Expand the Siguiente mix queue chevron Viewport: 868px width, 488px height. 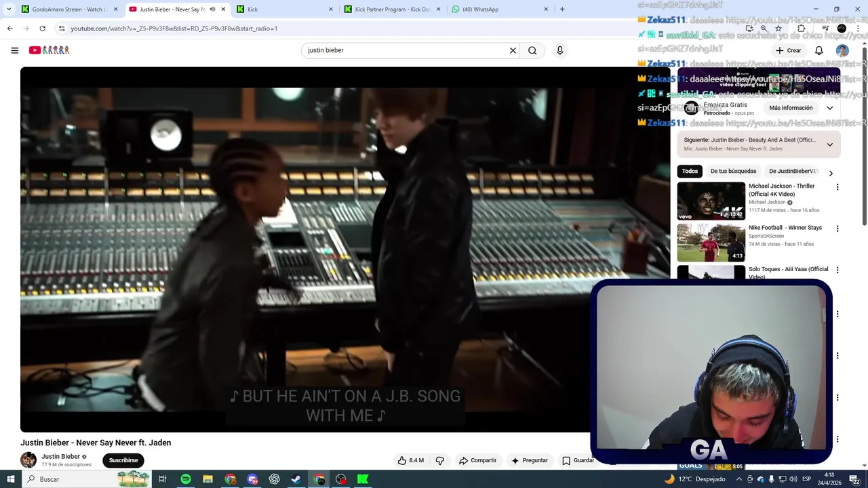click(829, 144)
